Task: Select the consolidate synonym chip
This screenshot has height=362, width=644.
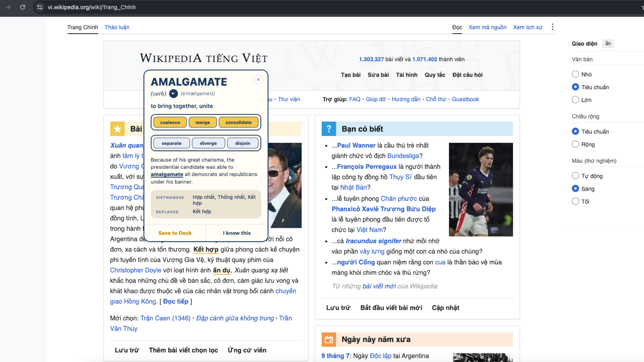Action: coord(238,122)
